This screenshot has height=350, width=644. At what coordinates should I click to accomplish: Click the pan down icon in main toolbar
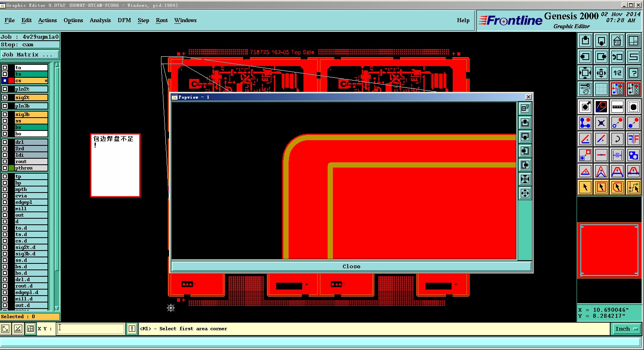tap(601, 41)
